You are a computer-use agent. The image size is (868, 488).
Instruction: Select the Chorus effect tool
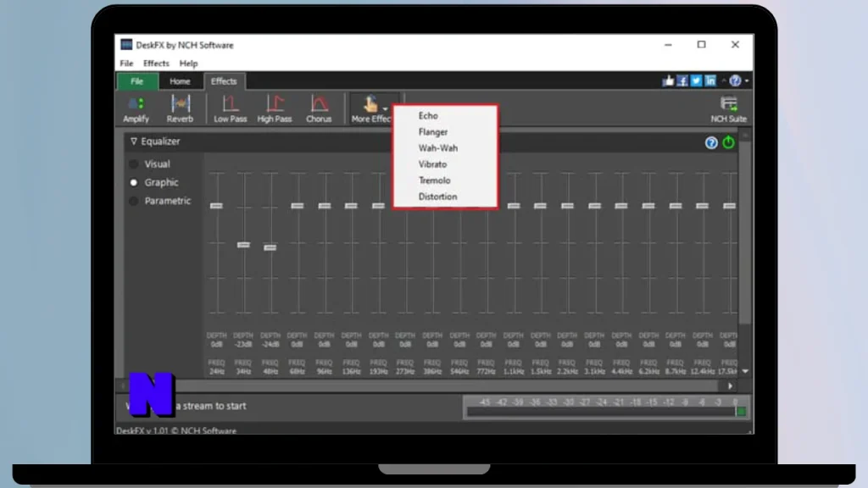coord(319,108)
